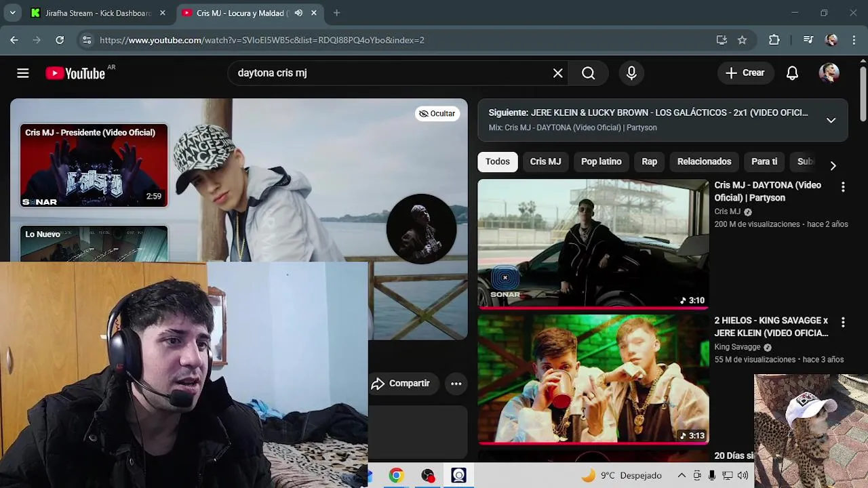The width and height of the screenshot is (868, 488).
Task: Select the Todos filter chip
Action: 497,161
